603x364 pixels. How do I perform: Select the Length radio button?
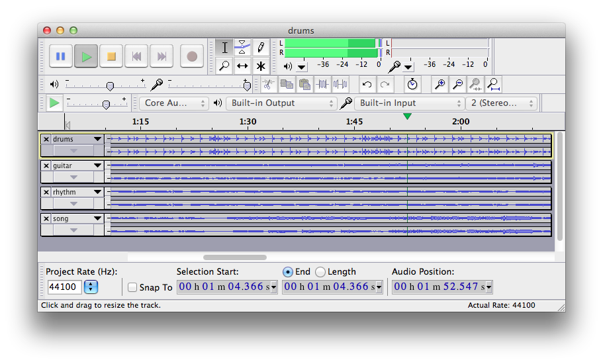tap(320, 272)
